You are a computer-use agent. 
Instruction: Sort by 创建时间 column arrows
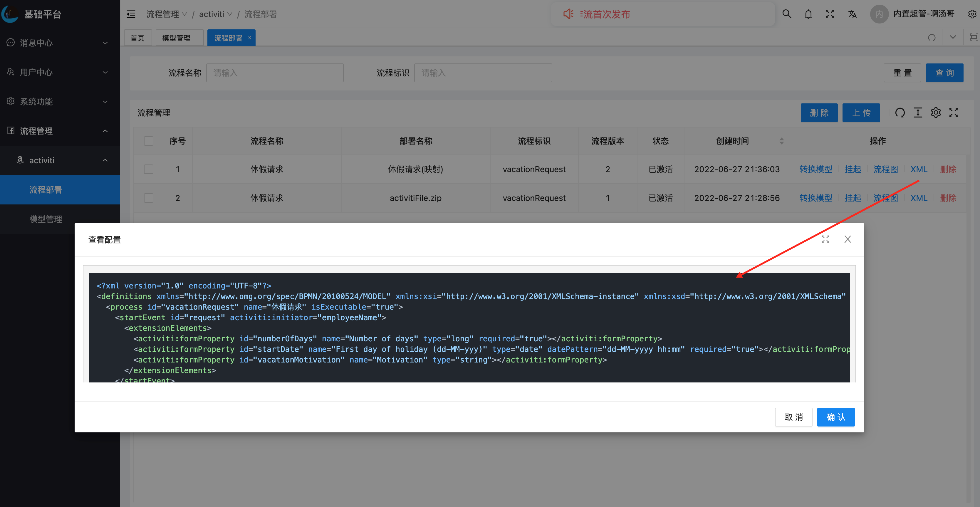781,141
